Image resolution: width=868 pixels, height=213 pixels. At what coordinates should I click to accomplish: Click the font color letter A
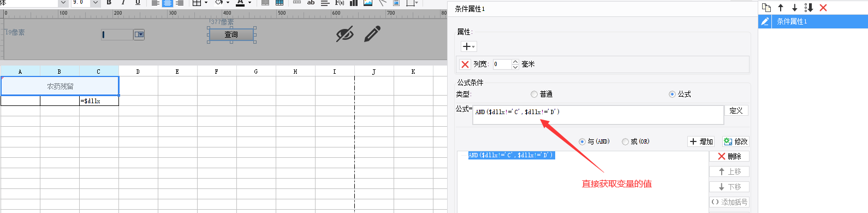[240, 3]
